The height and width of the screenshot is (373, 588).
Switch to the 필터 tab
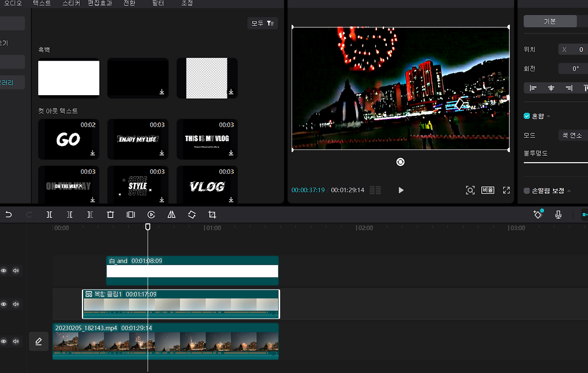[x=158, y=3]
